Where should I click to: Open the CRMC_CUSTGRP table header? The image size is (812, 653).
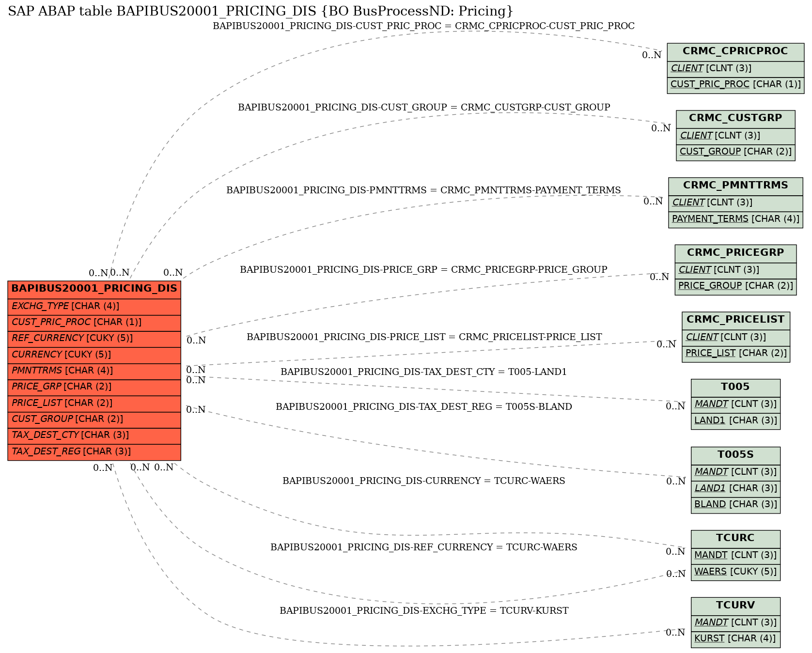[x=735, y=119]
